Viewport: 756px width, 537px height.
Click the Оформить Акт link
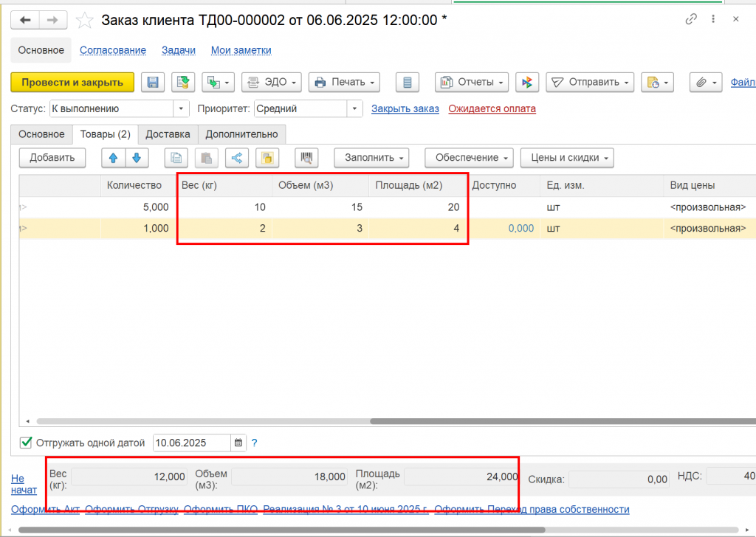45,510
